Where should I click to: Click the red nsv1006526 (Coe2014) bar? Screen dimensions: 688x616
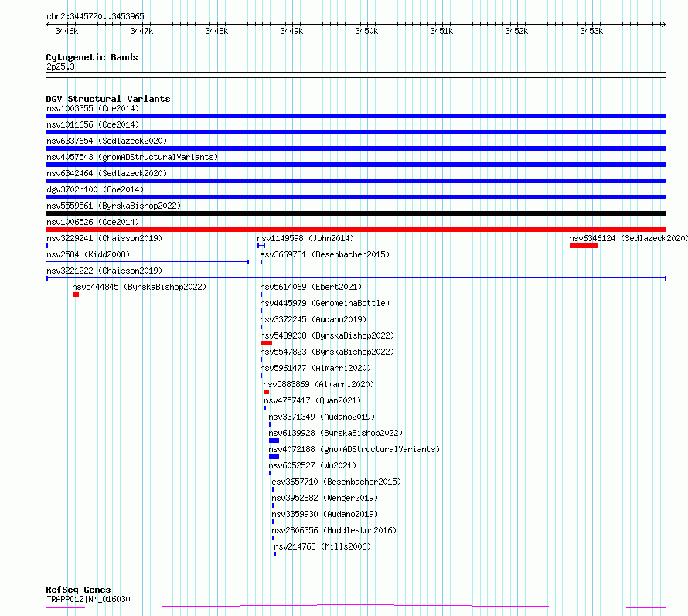[356, 230]
